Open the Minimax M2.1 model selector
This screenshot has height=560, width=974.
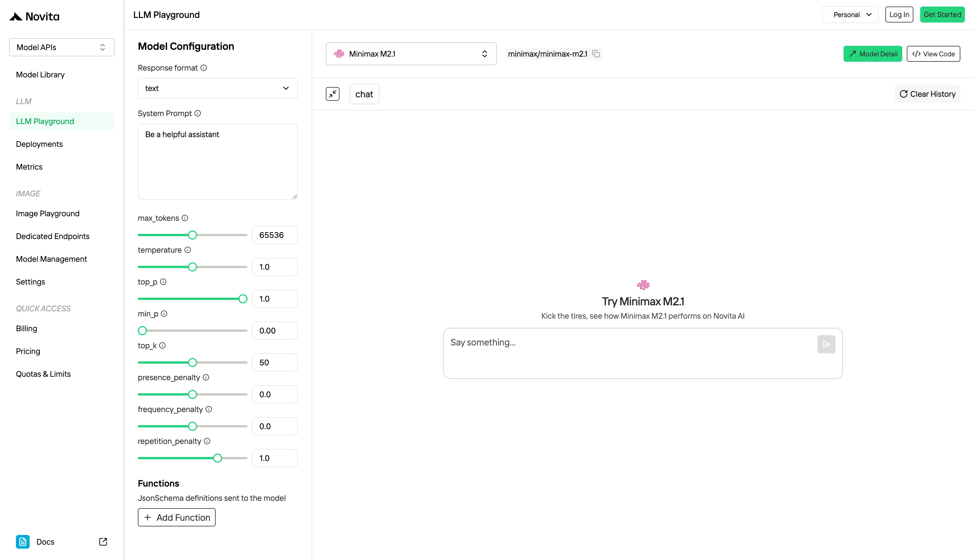[411, 54]
